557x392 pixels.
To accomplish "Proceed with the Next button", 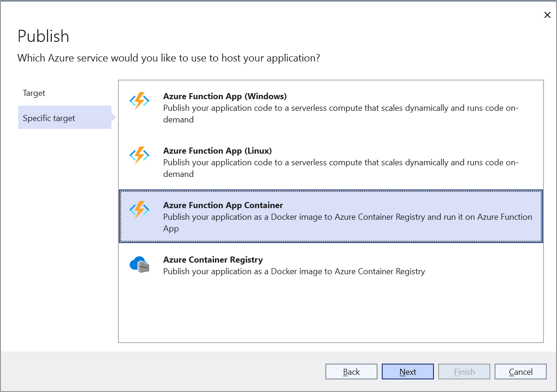I will (407, 372).
